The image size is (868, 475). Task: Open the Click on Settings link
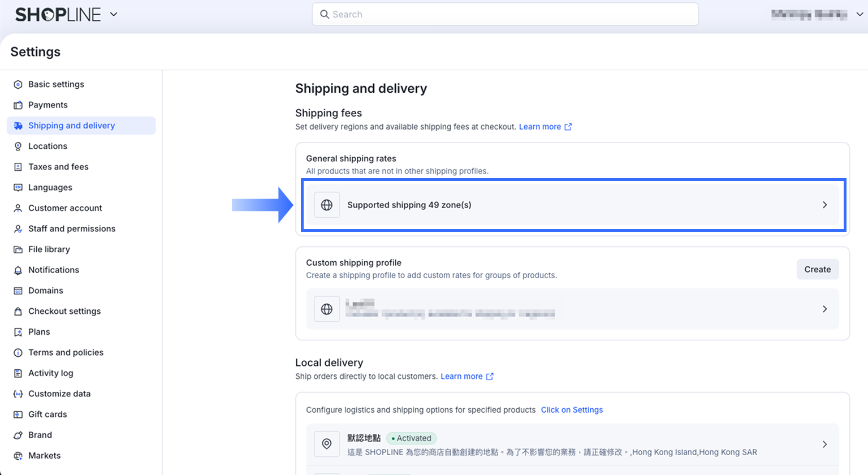(x=572, y=410)
